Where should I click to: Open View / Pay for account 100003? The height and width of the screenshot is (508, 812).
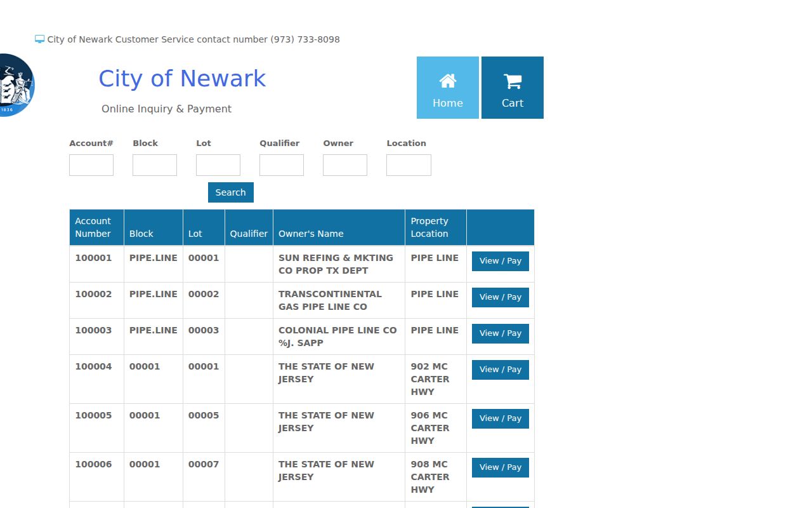click(501, 333)
